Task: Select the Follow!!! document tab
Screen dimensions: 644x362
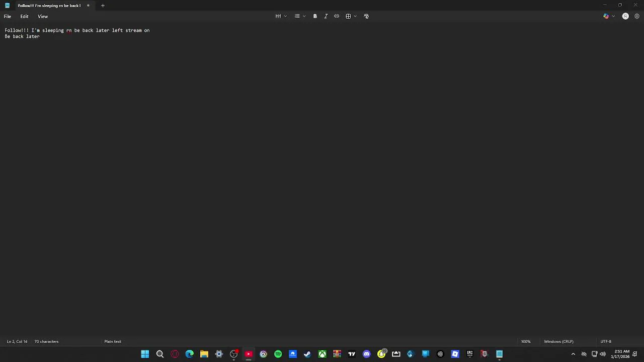Action: pyautogui.click(x=49, y=6)
